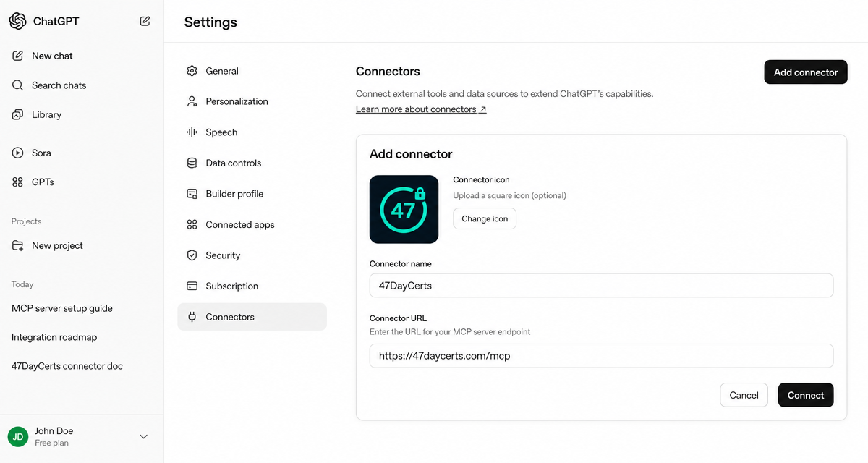Viewport: 868px width, 463px height.
Task: Click the Data controls database icon
Action: tap(192, 163)
